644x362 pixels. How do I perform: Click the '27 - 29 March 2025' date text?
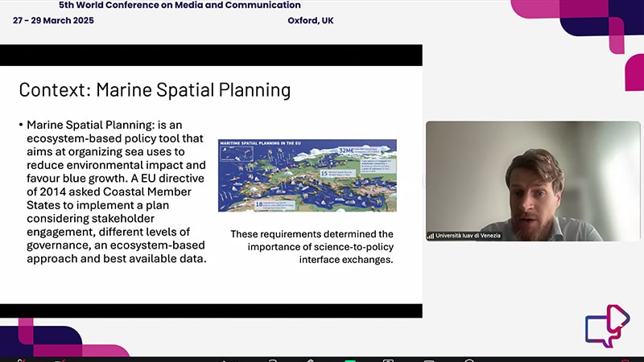[x=53, y=21]
